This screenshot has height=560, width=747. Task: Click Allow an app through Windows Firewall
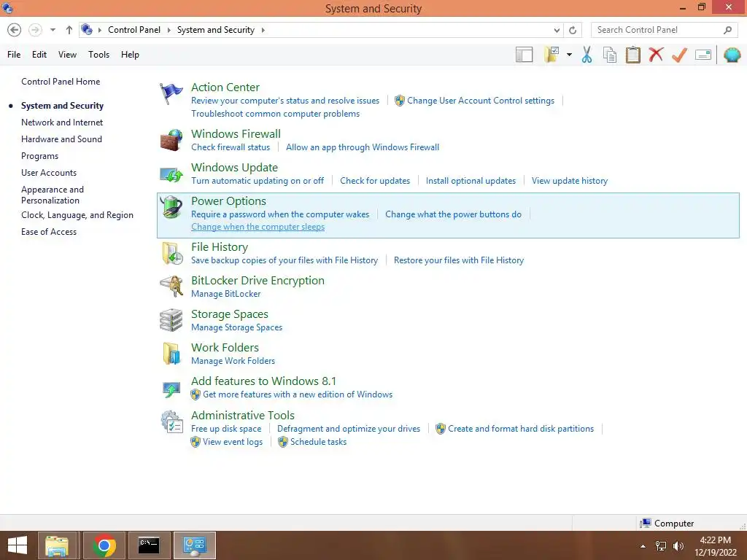coord(363,147)
